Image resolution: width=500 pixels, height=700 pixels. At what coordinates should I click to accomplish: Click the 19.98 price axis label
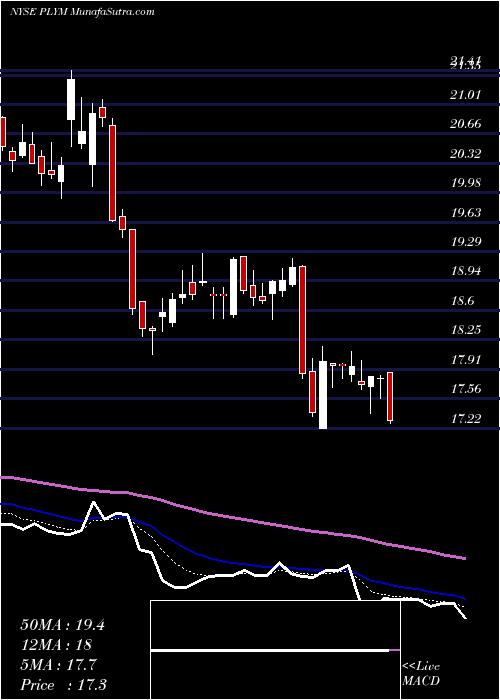pos(466,183)
